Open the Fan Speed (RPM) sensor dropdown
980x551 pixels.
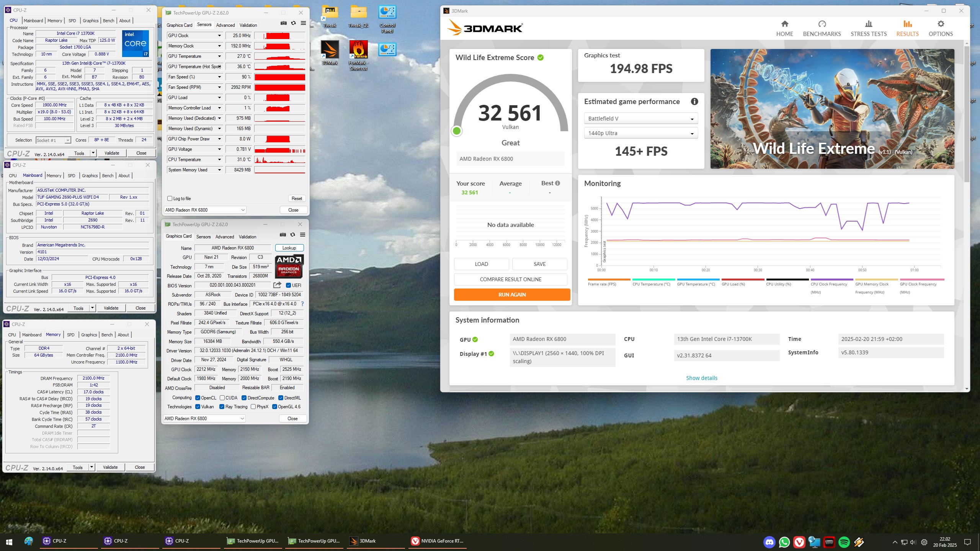tap(219, 87)
